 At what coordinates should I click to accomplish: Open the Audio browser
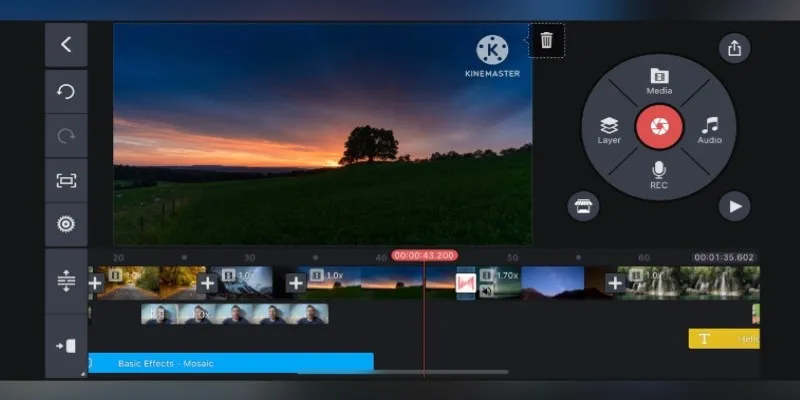pyautogui.click(x=710, y=131)
